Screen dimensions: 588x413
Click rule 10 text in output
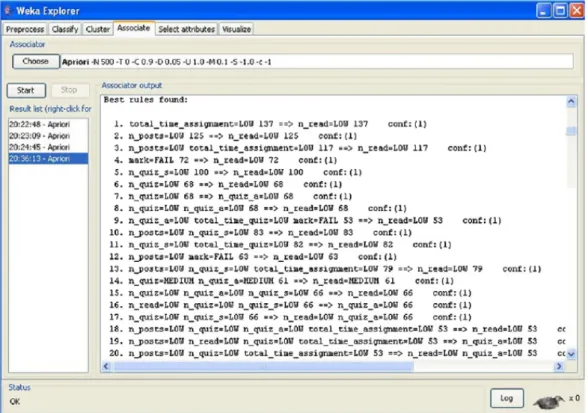261,233
